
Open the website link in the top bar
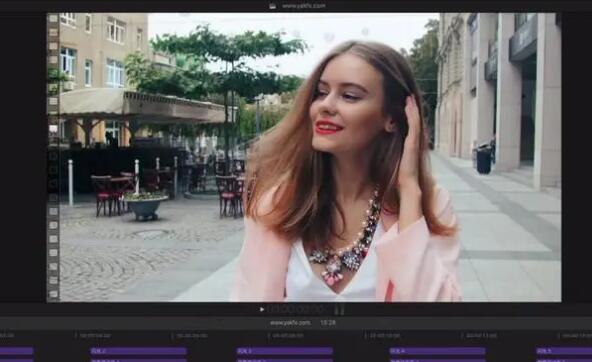(x=304, y=6)
